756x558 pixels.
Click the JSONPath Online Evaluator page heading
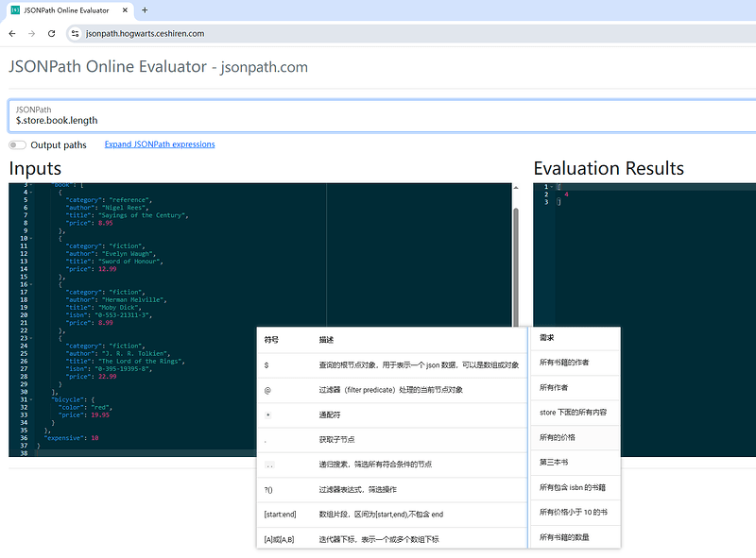(158, 66)
